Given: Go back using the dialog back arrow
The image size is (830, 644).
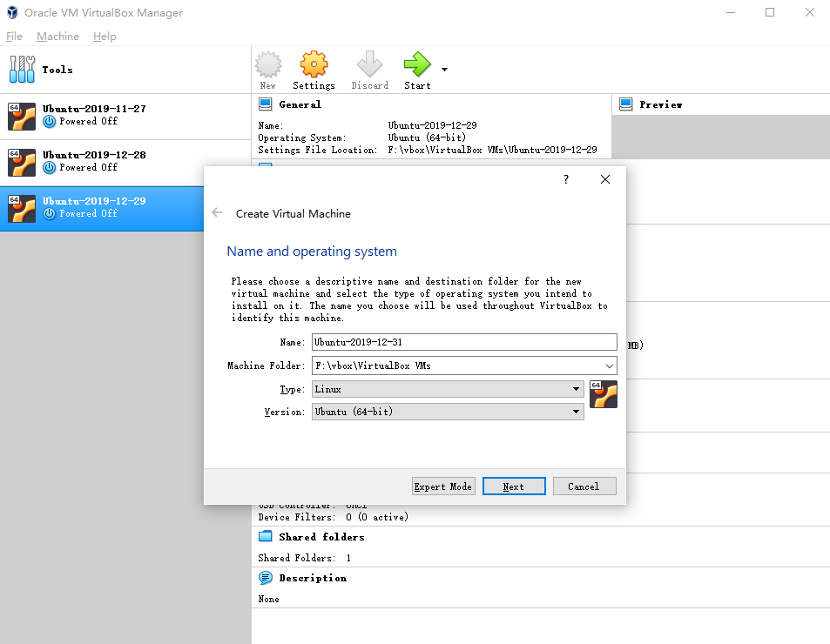Looking at the screenshot, I should 217,212.
